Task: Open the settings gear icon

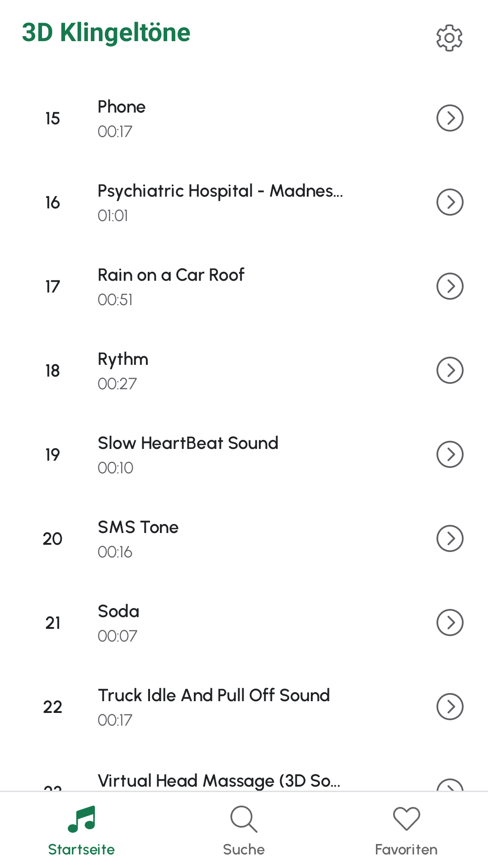Action: click(x=449, y=38)
